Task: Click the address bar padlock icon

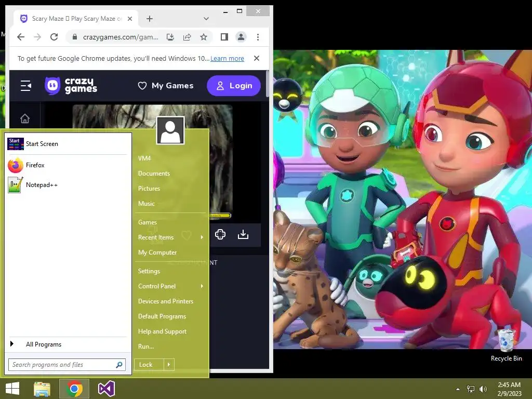Action: (x=75, y=37)
